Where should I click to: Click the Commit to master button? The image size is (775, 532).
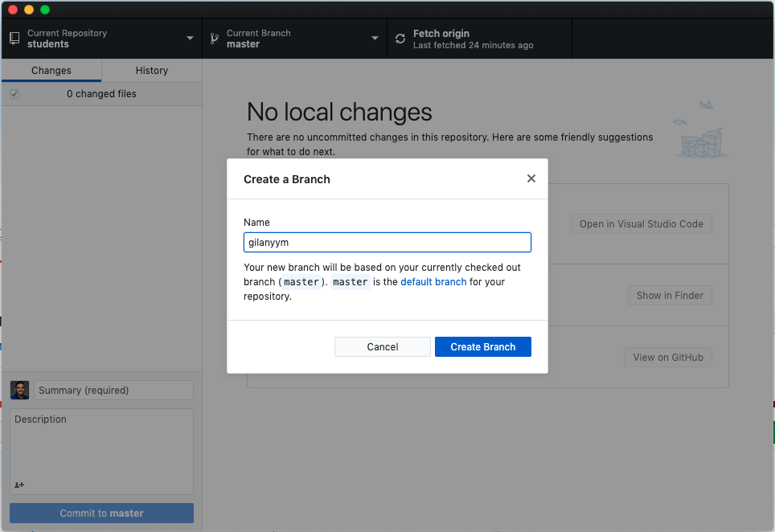(x=101, y=513)
